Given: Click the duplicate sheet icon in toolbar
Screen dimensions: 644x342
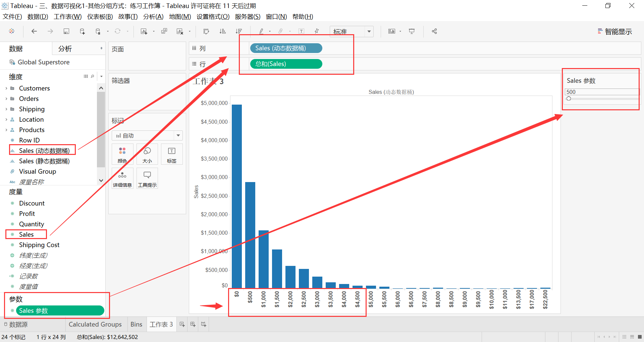Looking at the screenshot, I should (164, 31).
